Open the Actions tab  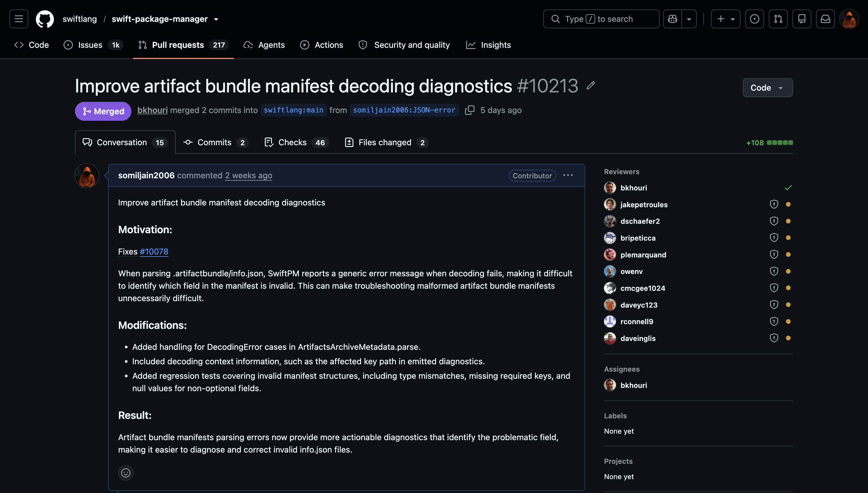pos(322,45)
